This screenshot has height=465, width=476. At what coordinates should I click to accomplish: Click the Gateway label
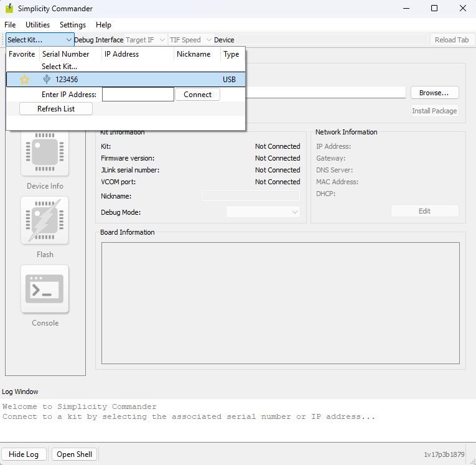(x=330, y=158)
